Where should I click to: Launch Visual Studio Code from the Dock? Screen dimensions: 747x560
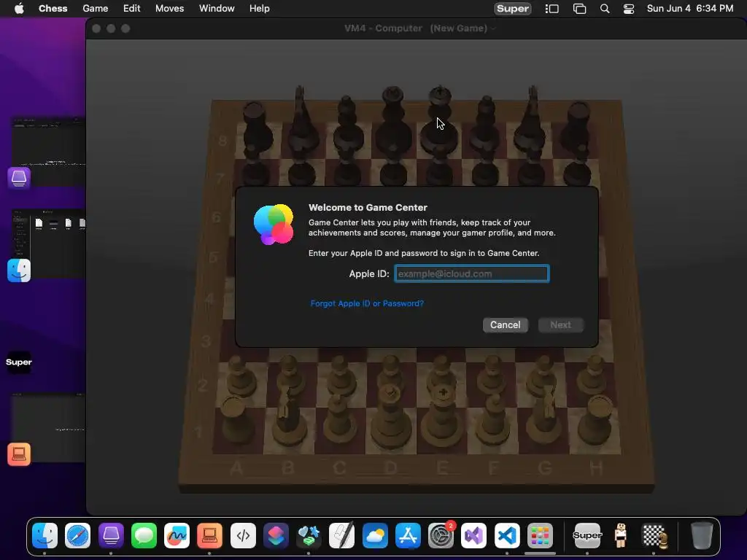click(x=507, y=536)
